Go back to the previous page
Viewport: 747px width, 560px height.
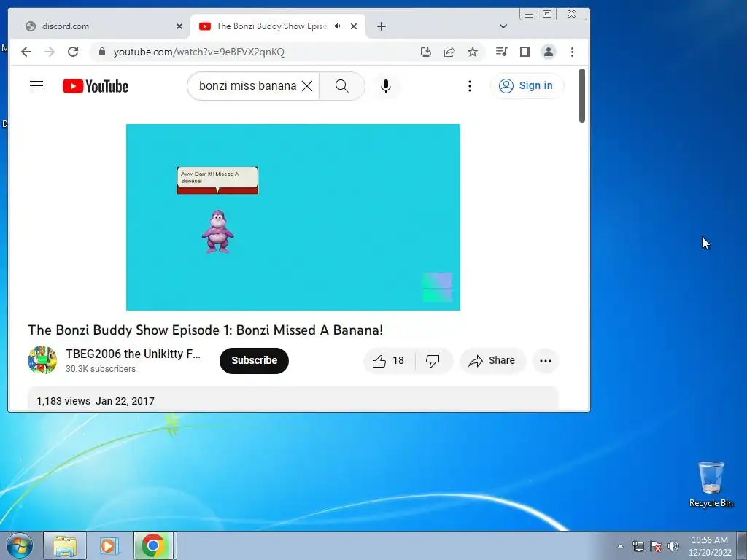[26, 52]
